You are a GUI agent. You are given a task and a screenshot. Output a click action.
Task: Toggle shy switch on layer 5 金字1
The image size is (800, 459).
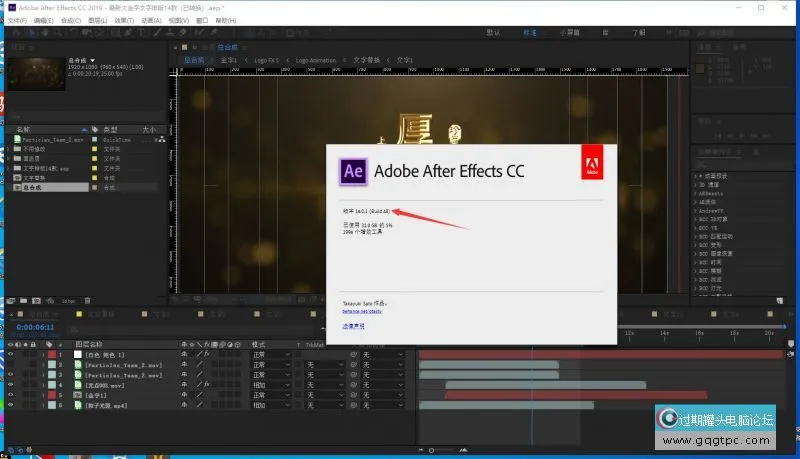pos(184,395)
